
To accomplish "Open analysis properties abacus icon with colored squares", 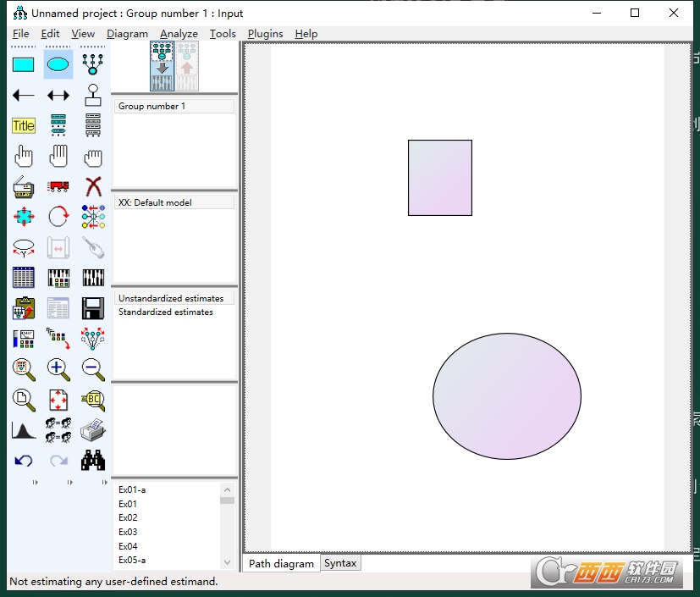I will tap(58, 278).
